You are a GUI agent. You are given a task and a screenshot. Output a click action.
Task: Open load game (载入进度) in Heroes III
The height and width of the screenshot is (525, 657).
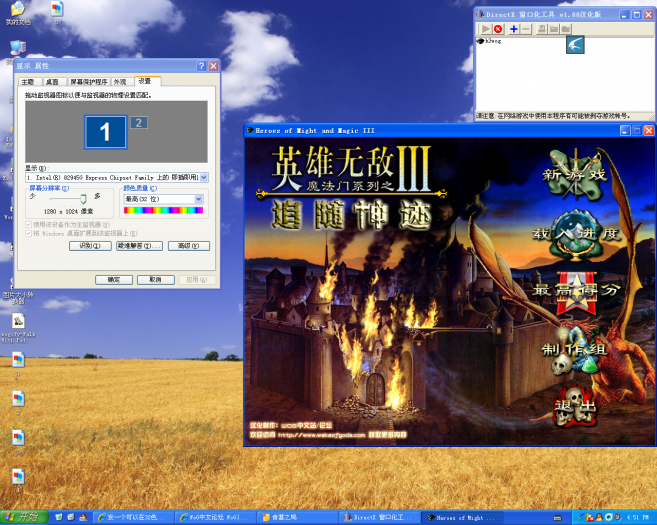coord(576,234)
